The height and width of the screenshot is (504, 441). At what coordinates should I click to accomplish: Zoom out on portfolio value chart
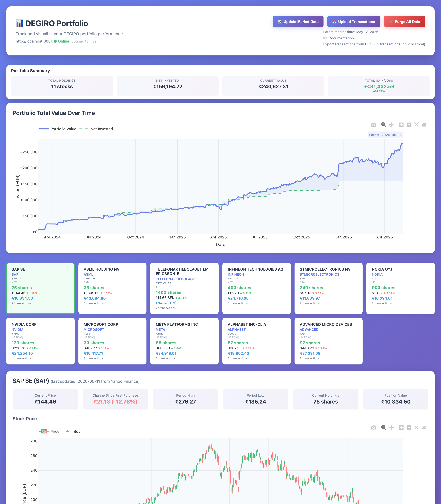point(409,125)
